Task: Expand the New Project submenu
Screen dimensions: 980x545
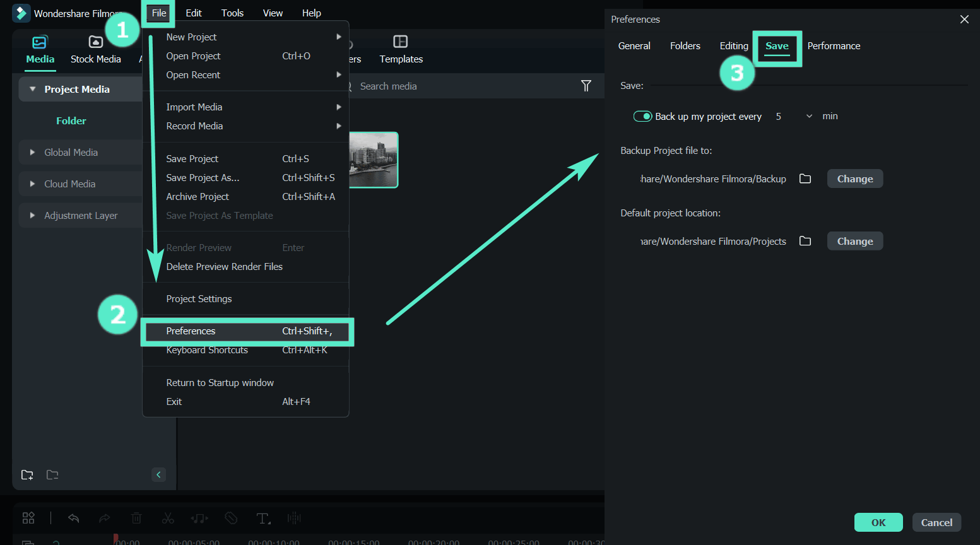Action: pos(339,37)
